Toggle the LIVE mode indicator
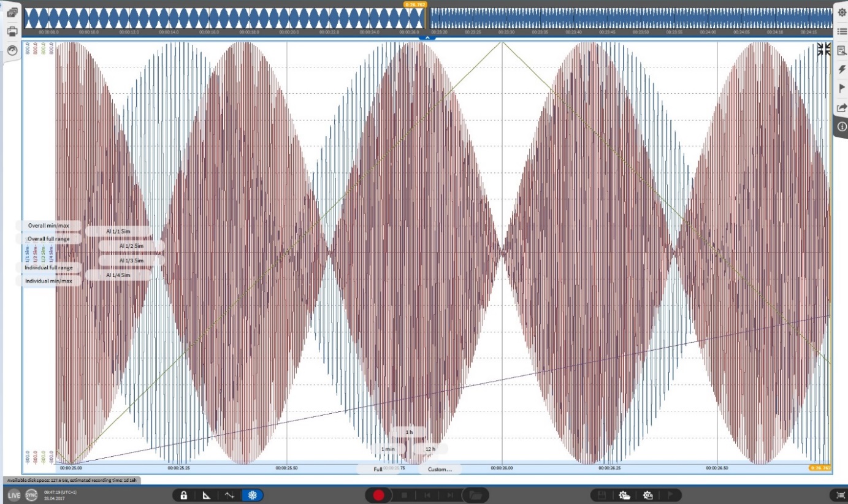This screenshot has height=504, width=848. 13,495
